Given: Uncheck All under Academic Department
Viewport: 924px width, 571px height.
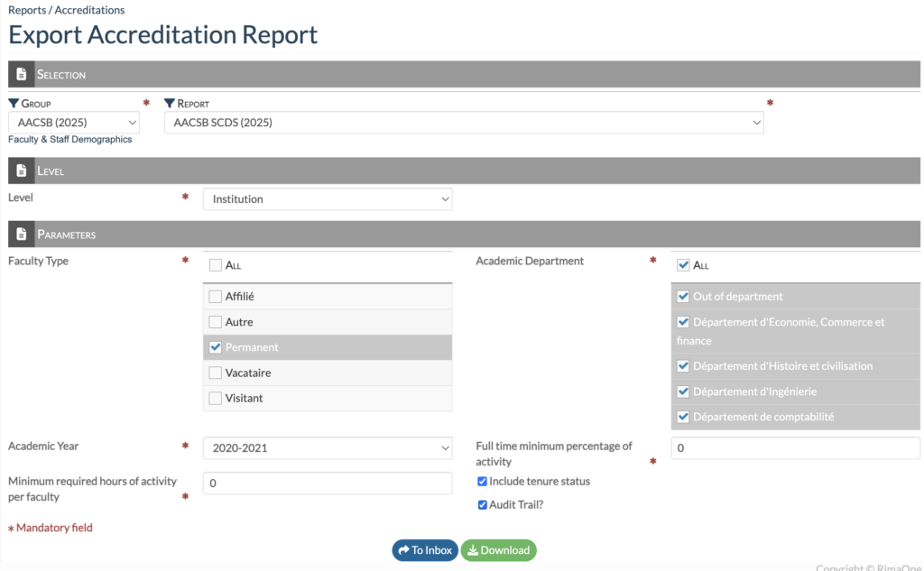Looking at the screenshot, I should [x=683, y=265].
